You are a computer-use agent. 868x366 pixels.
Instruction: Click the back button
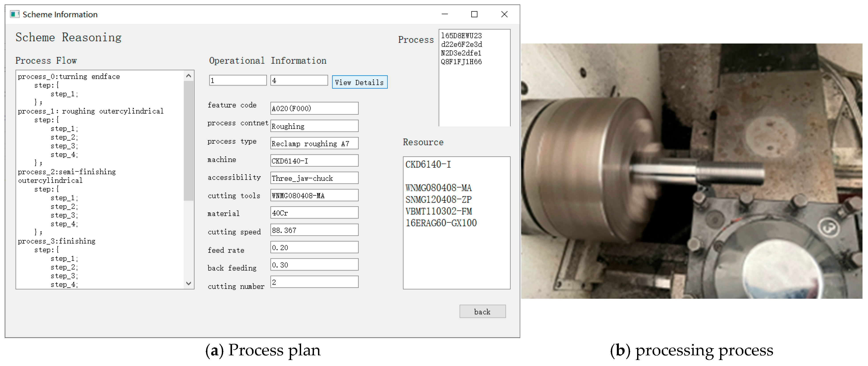pos(482,311)
